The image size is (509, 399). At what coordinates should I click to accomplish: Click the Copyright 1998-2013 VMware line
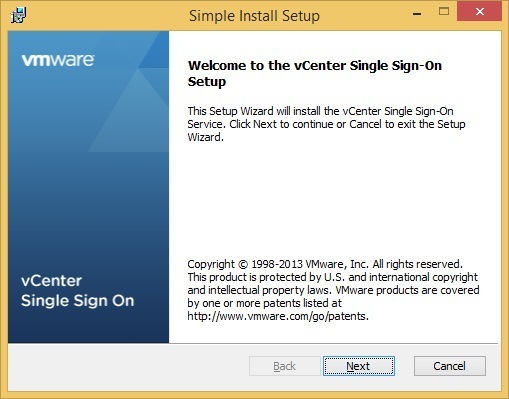pyautogui.click(x=325, y=264)
